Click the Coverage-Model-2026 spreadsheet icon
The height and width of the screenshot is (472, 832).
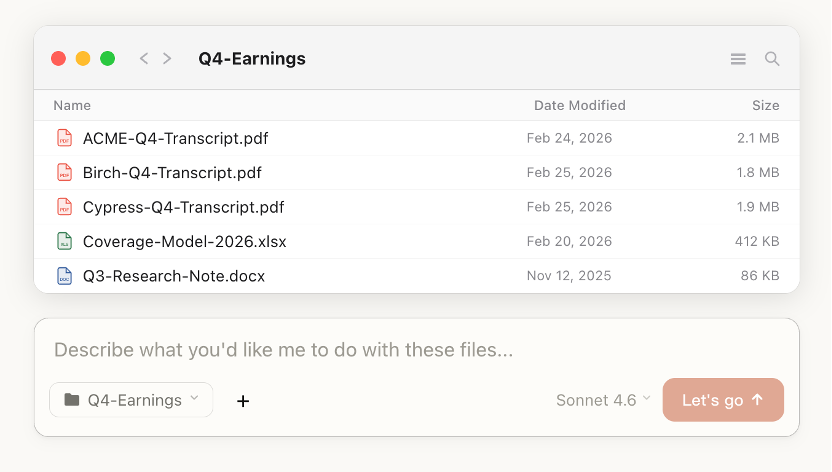(64, 241)
